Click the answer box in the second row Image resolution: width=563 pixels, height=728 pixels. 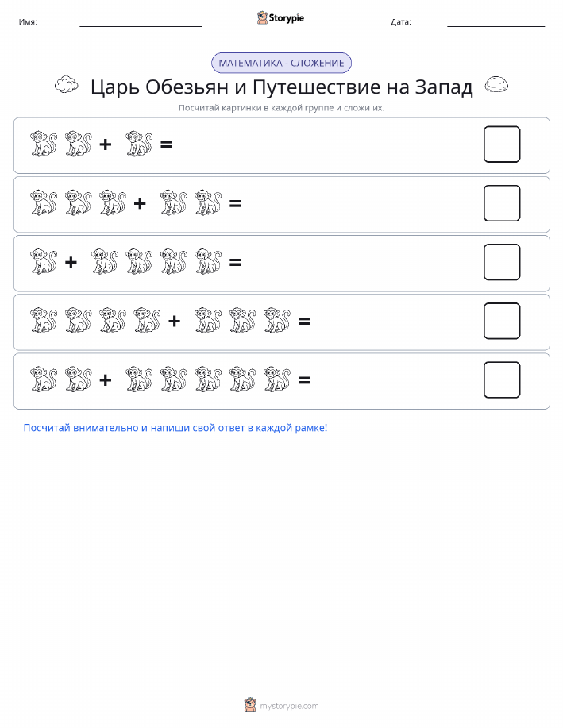502,203
